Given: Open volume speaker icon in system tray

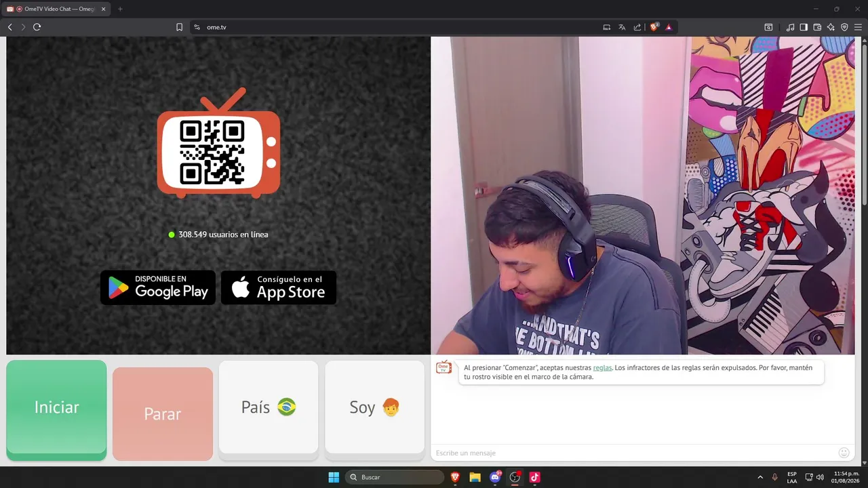Looking at the screenshot, I should (820, 477).
